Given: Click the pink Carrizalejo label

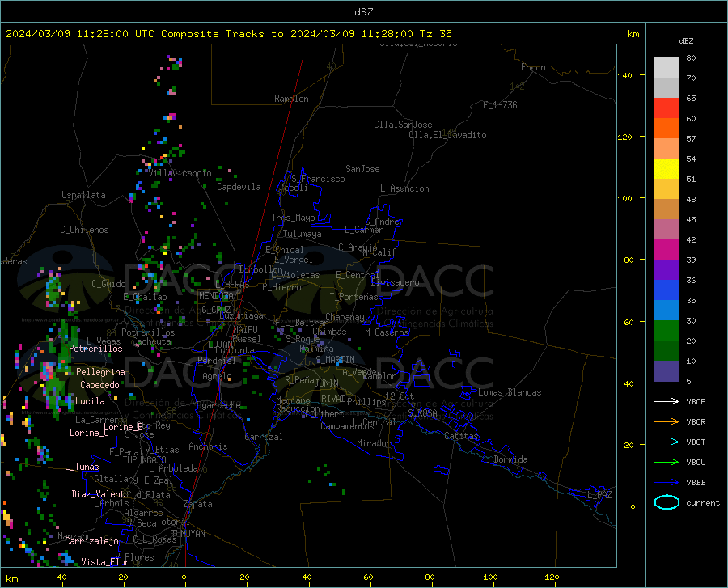Looking at the screenshot, I should click(x=91, y=541).
